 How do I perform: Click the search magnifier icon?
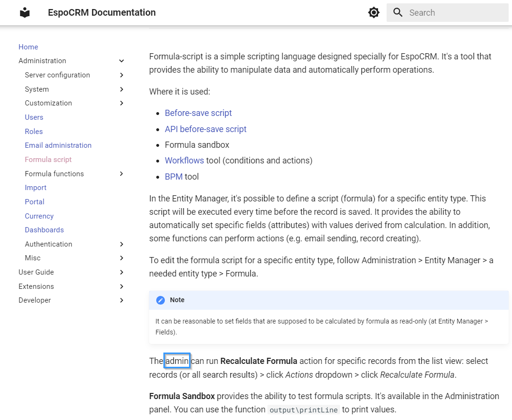398,13
